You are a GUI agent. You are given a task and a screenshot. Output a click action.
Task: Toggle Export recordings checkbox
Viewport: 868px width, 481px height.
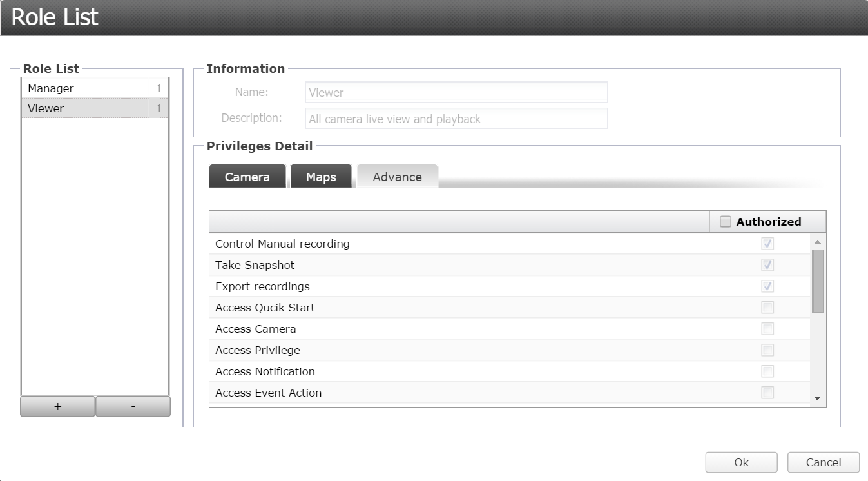pos(767,286)
